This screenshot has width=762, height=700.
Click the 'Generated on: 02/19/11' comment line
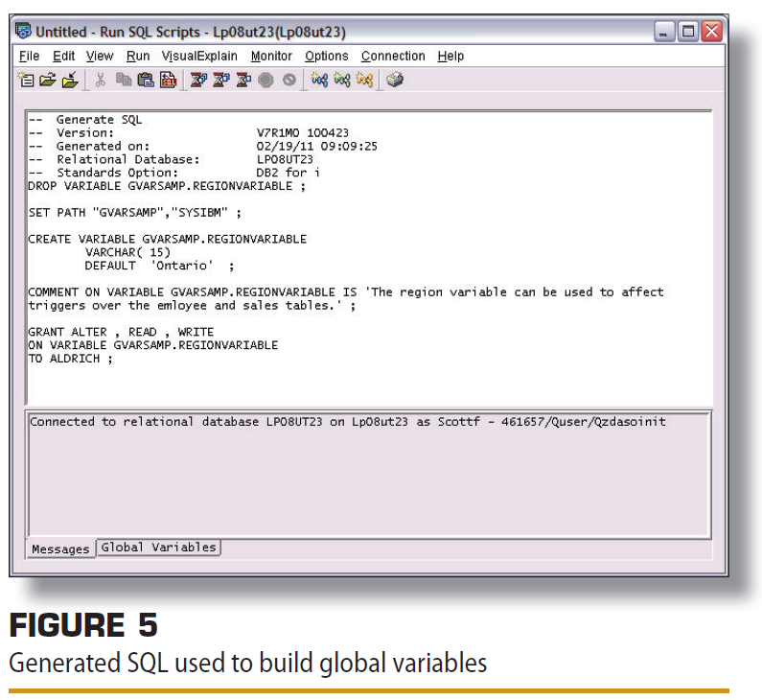pos(202,147)
